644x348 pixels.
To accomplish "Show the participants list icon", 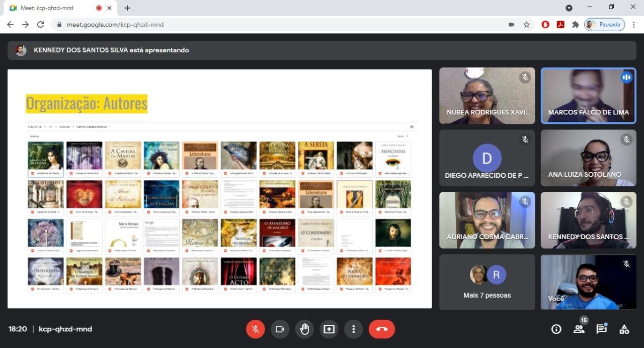I will [579, 329].
